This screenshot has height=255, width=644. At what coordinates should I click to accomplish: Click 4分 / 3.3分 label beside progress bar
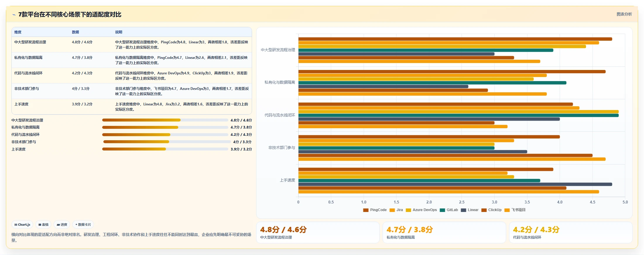(242, 142)
